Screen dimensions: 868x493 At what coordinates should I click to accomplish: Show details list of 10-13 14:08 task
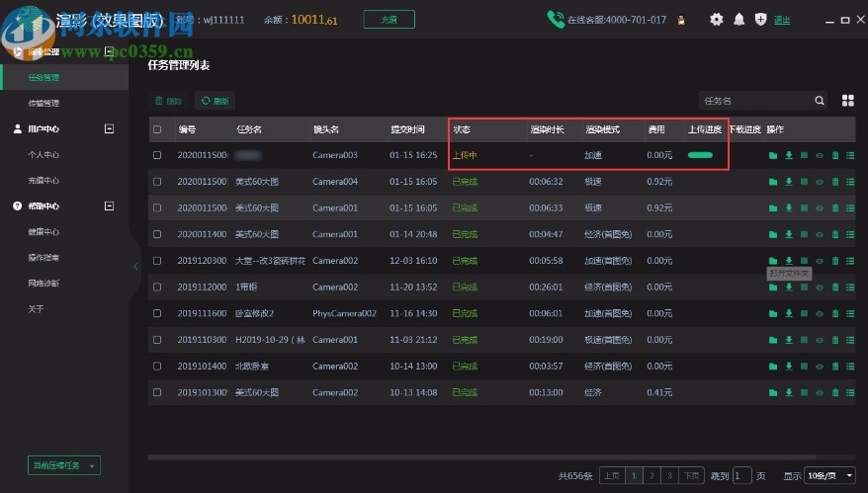850,393
